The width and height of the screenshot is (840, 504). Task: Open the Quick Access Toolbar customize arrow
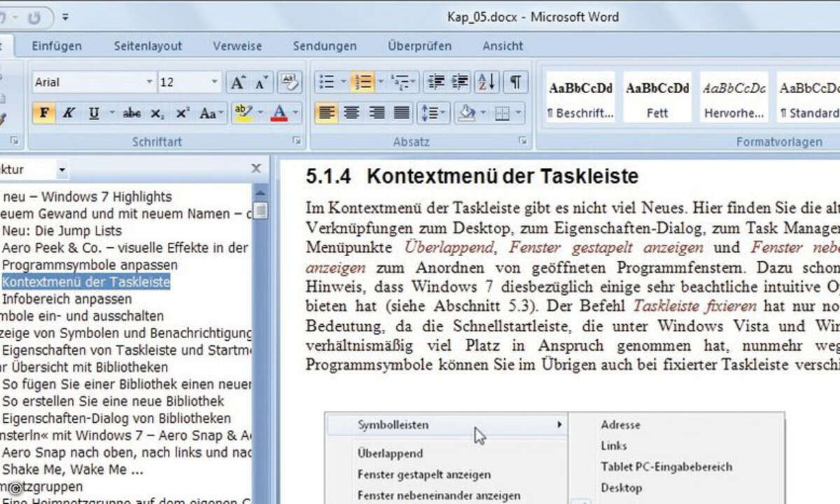[65, 17]
